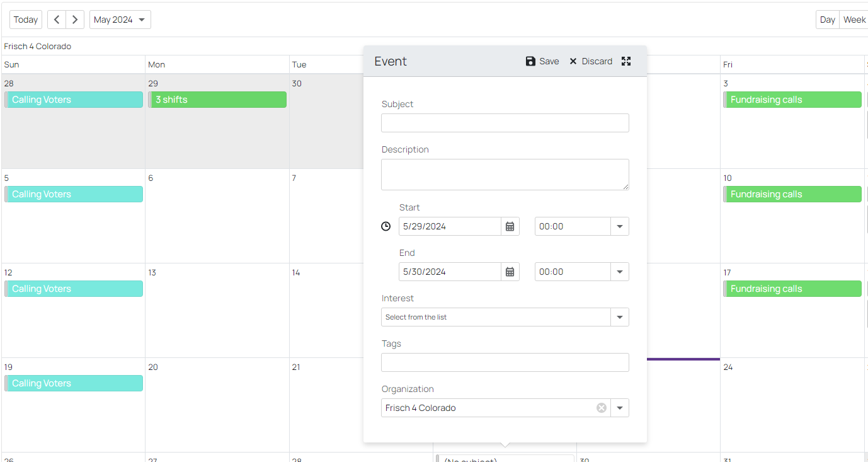868x462 pixels.
Task: Switch to Week view
Action: point(854,20)
